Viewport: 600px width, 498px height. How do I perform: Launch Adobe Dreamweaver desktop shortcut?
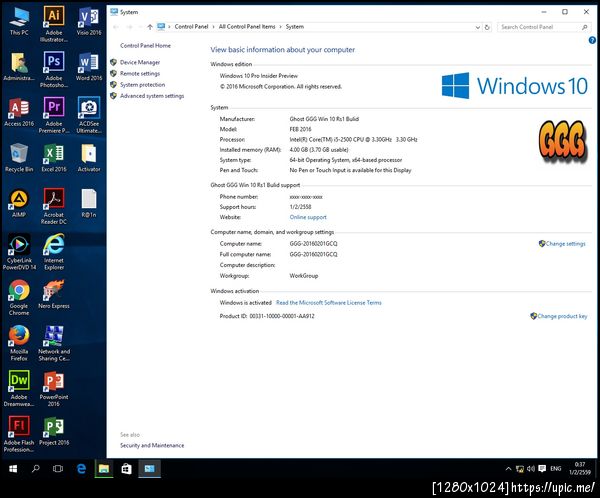click(19, 388)
